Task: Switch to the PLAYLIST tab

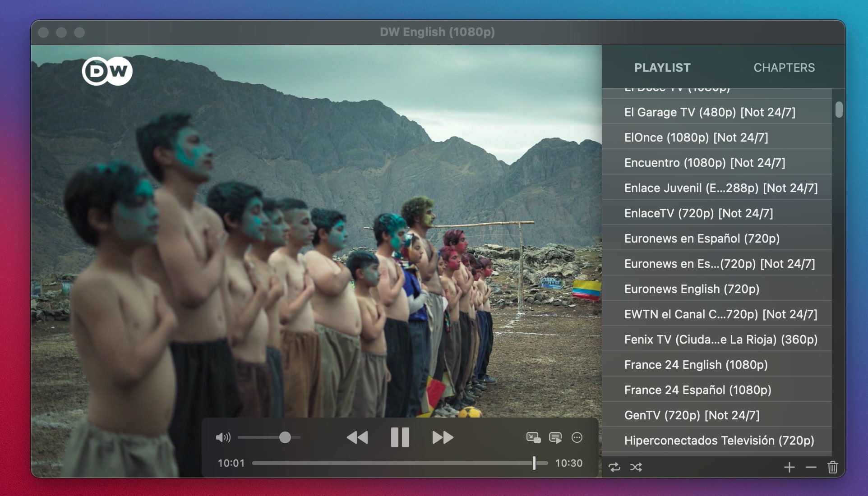Action: (x=662, y=68)
